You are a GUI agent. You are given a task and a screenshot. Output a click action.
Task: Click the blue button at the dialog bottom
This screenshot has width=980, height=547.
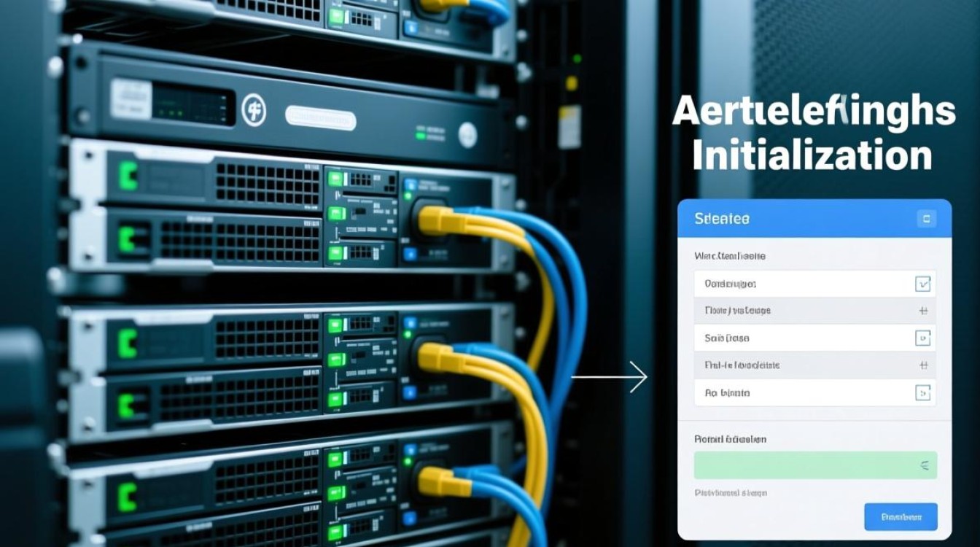[901, 517]
